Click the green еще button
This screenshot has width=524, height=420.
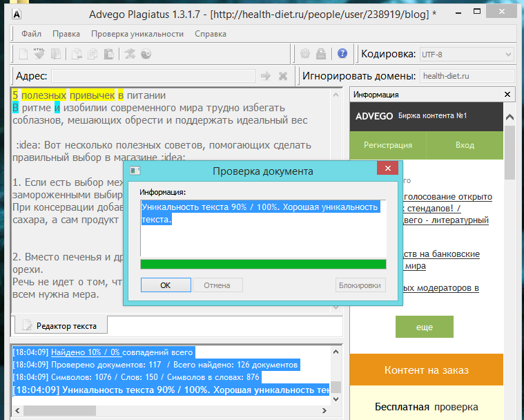(x=424, y=327)
